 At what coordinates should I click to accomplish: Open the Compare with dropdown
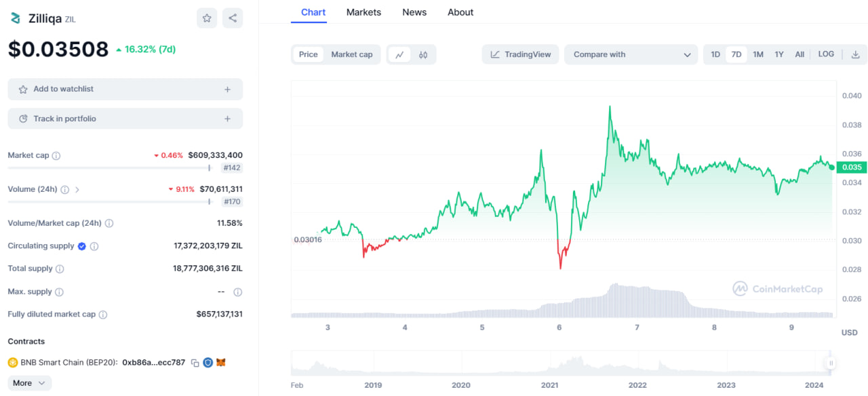point(631,55)
